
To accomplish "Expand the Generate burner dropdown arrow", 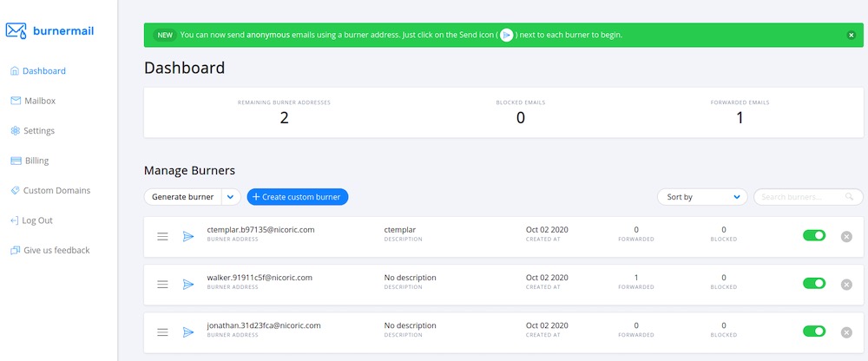I will tap(232, 197).
